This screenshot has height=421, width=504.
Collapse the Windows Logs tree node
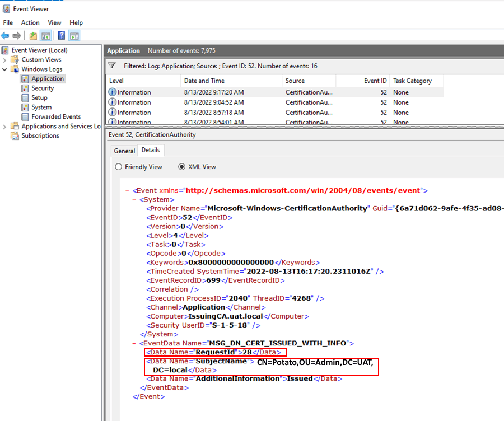pos(4,69)
